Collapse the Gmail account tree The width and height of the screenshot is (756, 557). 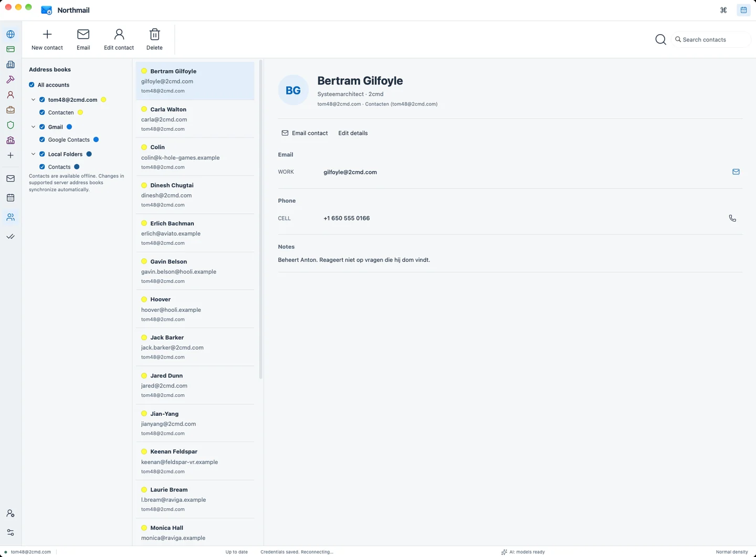click(x=33, y=127)
